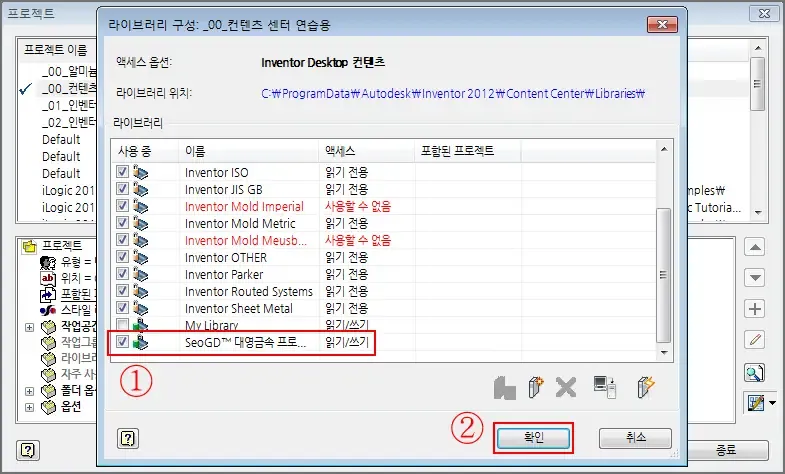Toggle the Inventor Sheet Metal checkbox
Image resolution: width=785 pixels, height=474 pixels.
(x=122, y=308)
